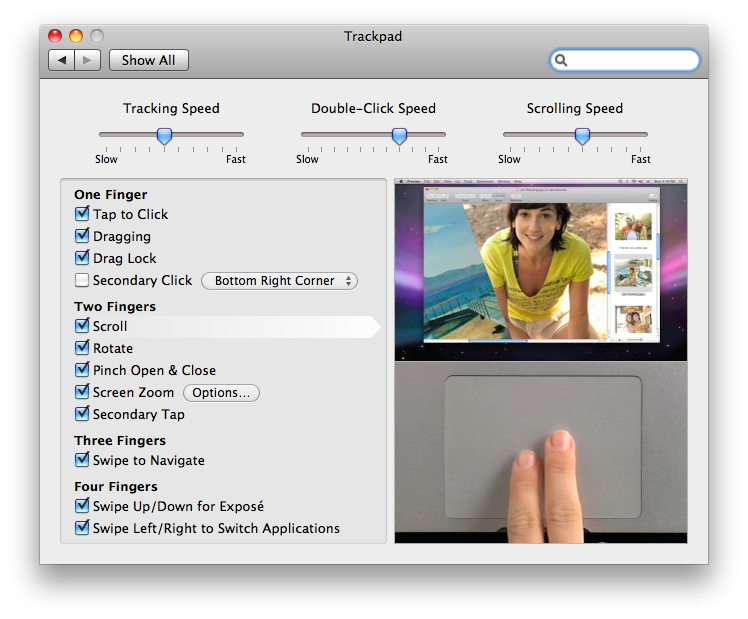
Task: Open the Screen Zoom Options button
Action: click(221, 393)
